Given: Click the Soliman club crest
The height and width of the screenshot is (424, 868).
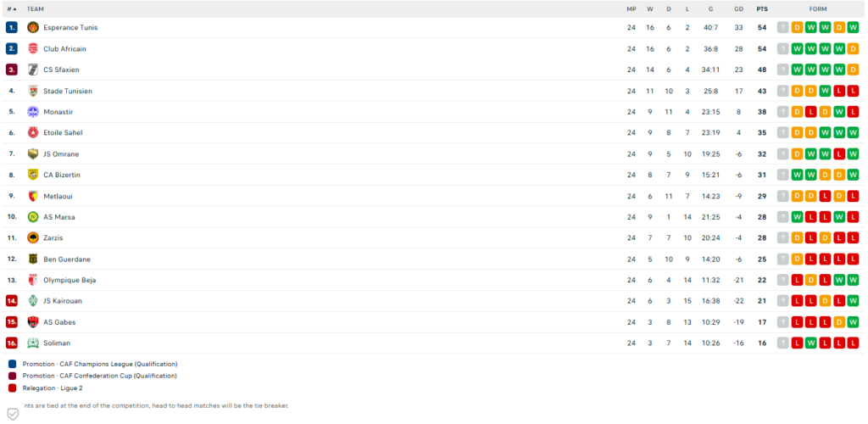Looking at the screenshot, I should click(x=33, y=343).
